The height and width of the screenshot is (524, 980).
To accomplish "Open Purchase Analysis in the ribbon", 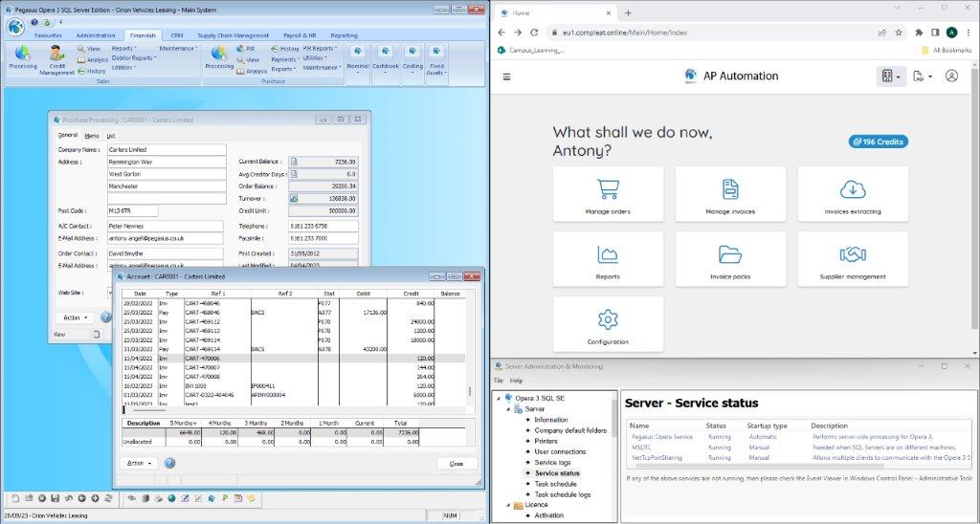I will tap(252, 71).
